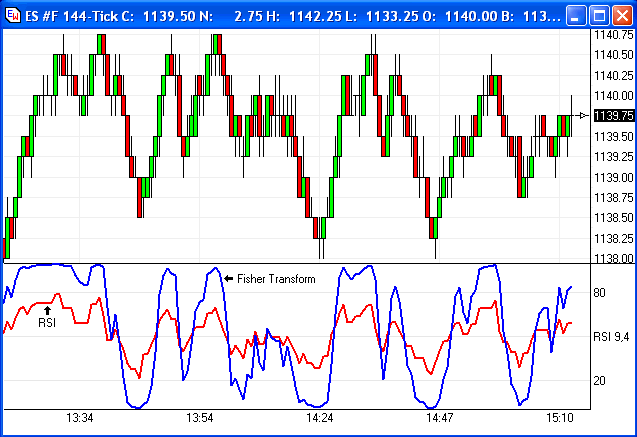Click the 14:24 time axis label
The width and height of the screenshot is (637, 437).
pos(320,417)
